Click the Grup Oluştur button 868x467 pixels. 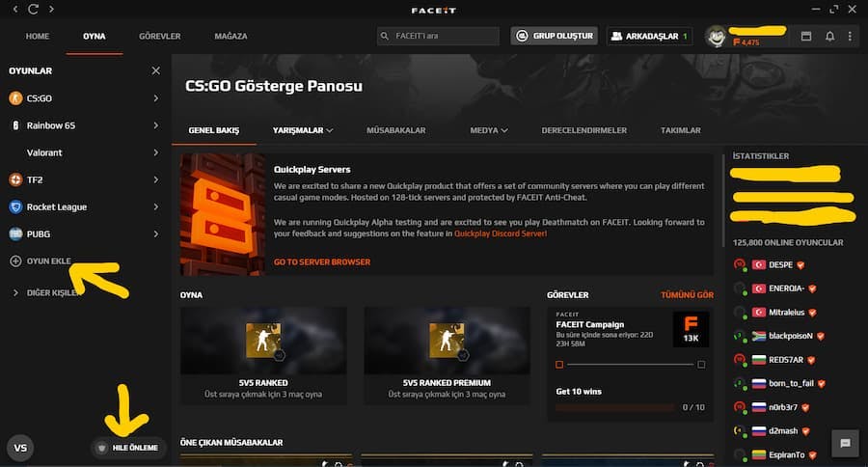click(x=555, y=36)
